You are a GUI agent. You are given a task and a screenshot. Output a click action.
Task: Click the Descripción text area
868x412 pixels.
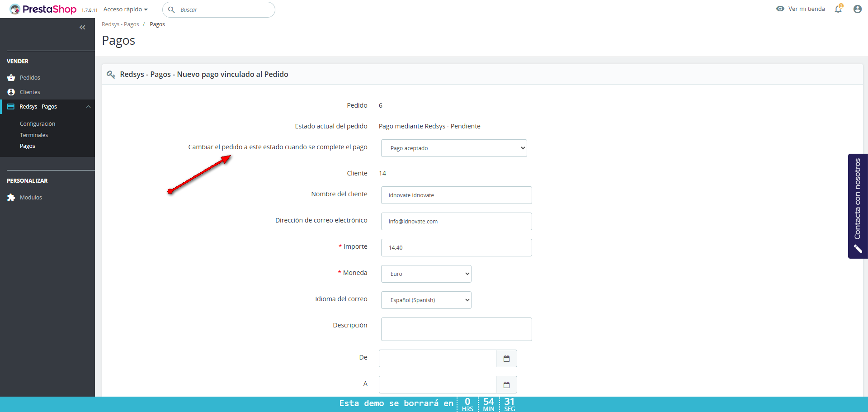coord(457,329)
